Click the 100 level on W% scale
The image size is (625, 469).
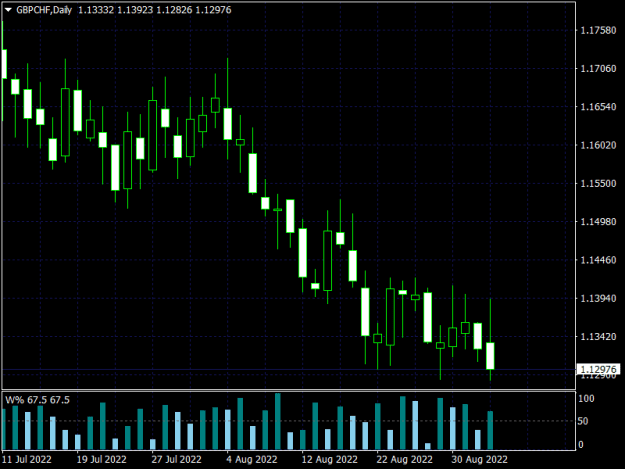click(x=586, y=398)
